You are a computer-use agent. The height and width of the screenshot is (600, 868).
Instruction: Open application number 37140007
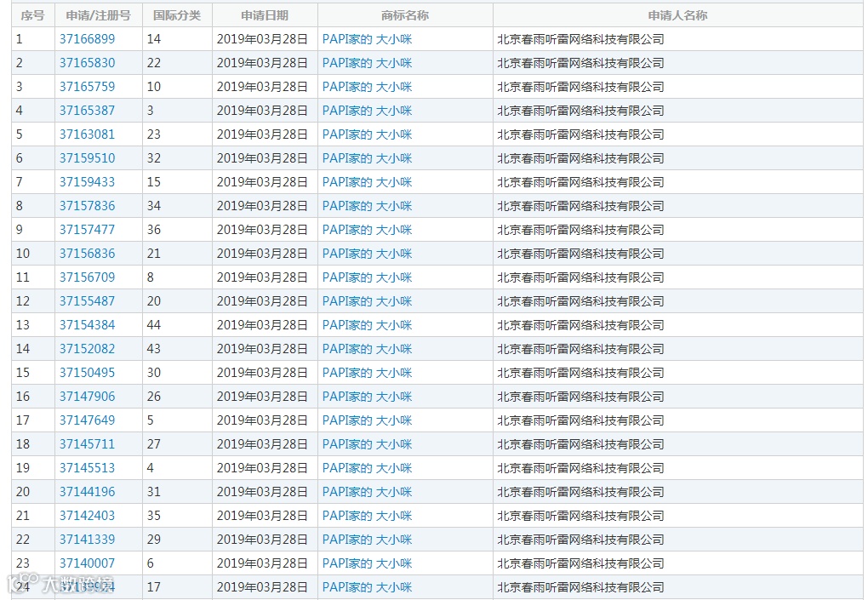pyautogui.click(x=88, y=563)
